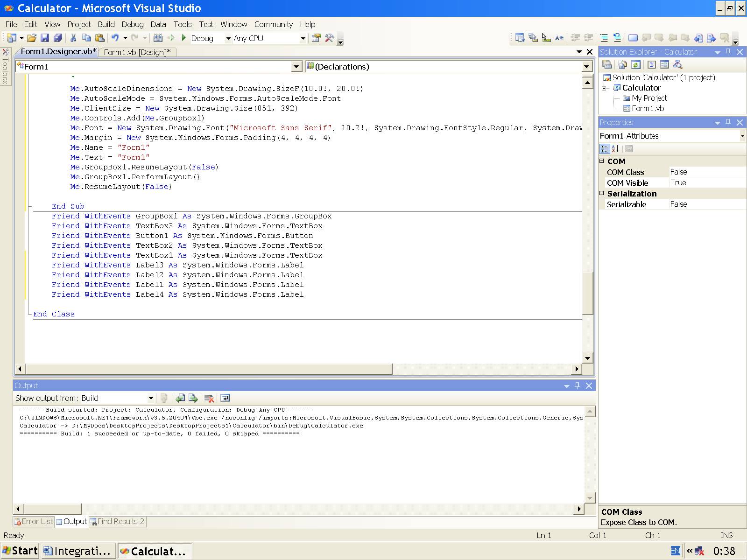
Task: Pin toggle for Solution Explorer panel
Action: click(728, 52)
